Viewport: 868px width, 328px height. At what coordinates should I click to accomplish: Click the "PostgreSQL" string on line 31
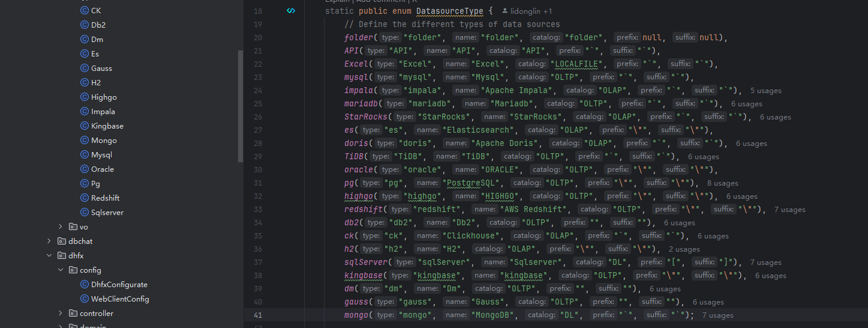pyautogui.click(x=472, y=183)
